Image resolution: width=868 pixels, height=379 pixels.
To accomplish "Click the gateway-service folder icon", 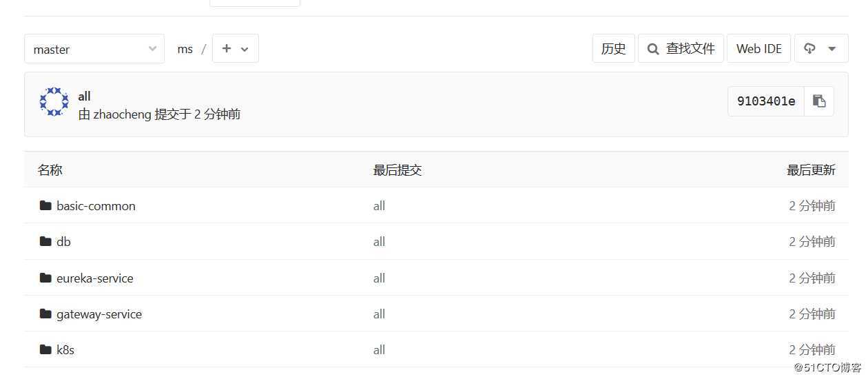I will tap(46, 314).
